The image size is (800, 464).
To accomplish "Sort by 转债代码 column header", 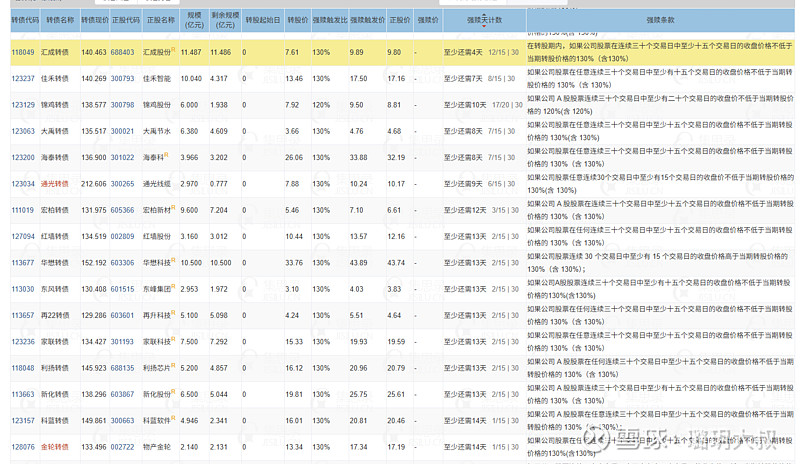I will pos(25,20).
